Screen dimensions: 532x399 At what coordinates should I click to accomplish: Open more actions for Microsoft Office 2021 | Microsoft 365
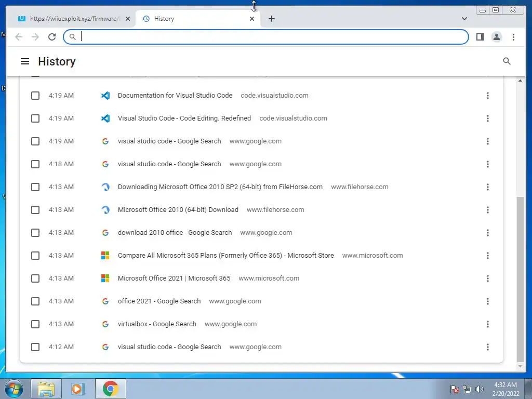(487, 278)
